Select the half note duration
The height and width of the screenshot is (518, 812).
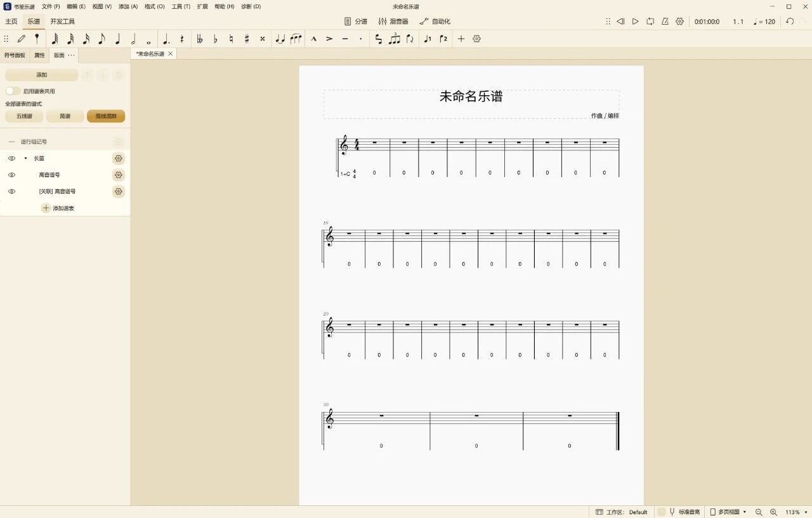(133, 39)
